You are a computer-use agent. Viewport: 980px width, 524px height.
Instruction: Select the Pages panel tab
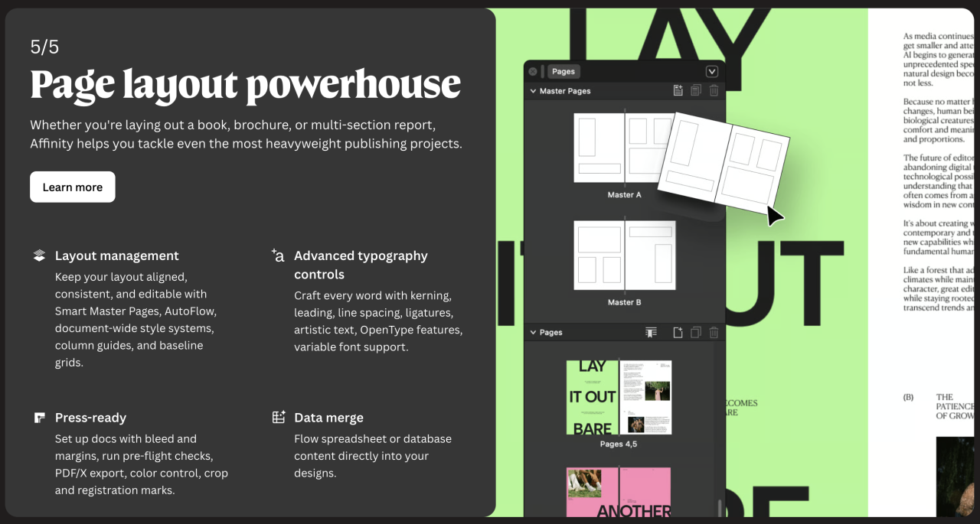tap(563, 71)
